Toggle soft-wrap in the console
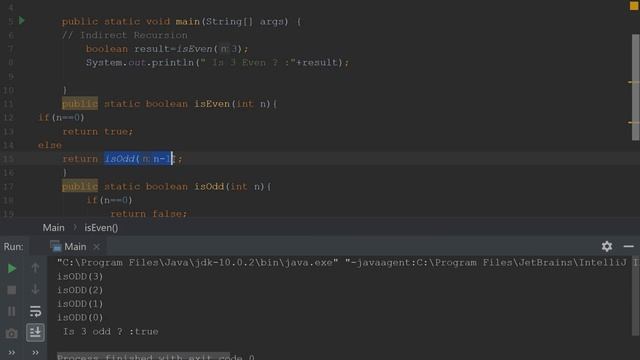640x360 pixels. click(36, 311)
